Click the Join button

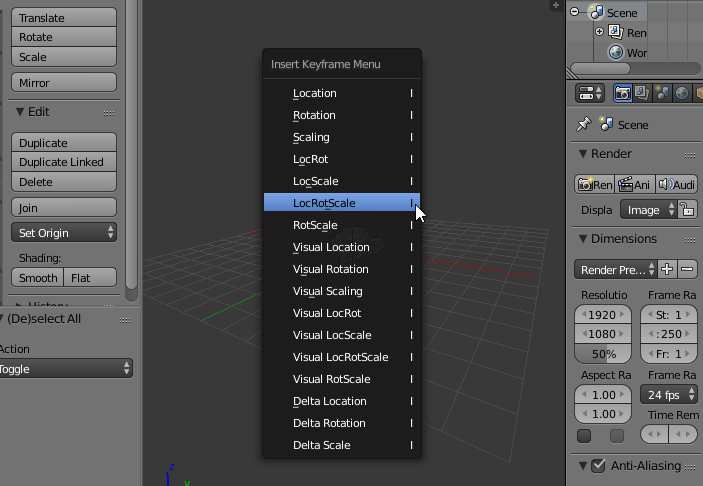pyautogui.click(x=64, y=208)
